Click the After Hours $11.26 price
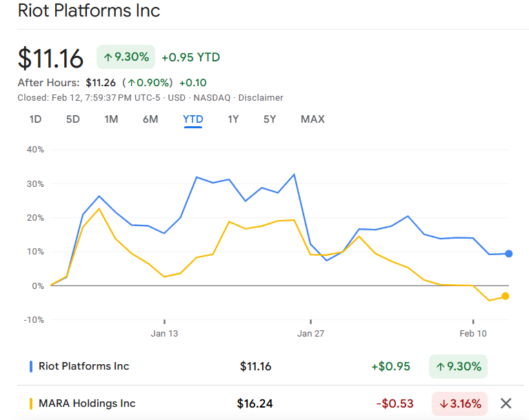This screenshot has width=529, height=420. tap(101, 83)
